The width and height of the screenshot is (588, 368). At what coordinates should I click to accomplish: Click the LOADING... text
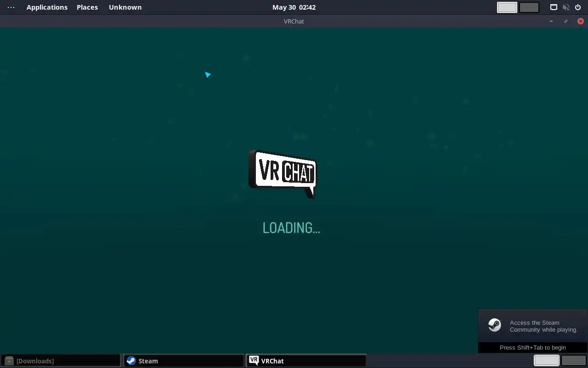click(x=291, y=228)
